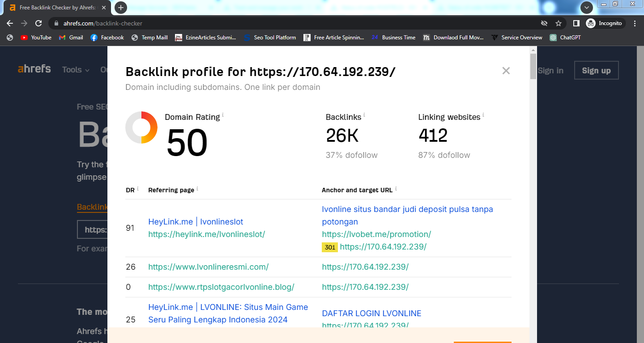The height and width of the screenshot is (343, 644).
Task: Open the HeyLink.me | lvonlineslot link
Action: [x=196, y=222]
